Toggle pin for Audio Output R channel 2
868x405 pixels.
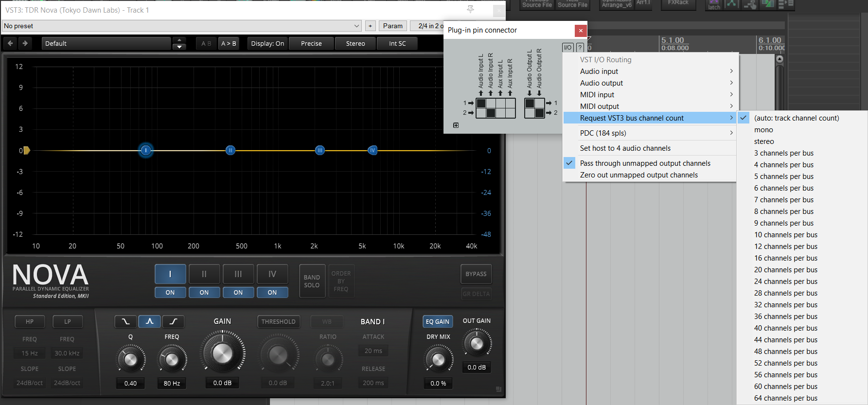539,113
